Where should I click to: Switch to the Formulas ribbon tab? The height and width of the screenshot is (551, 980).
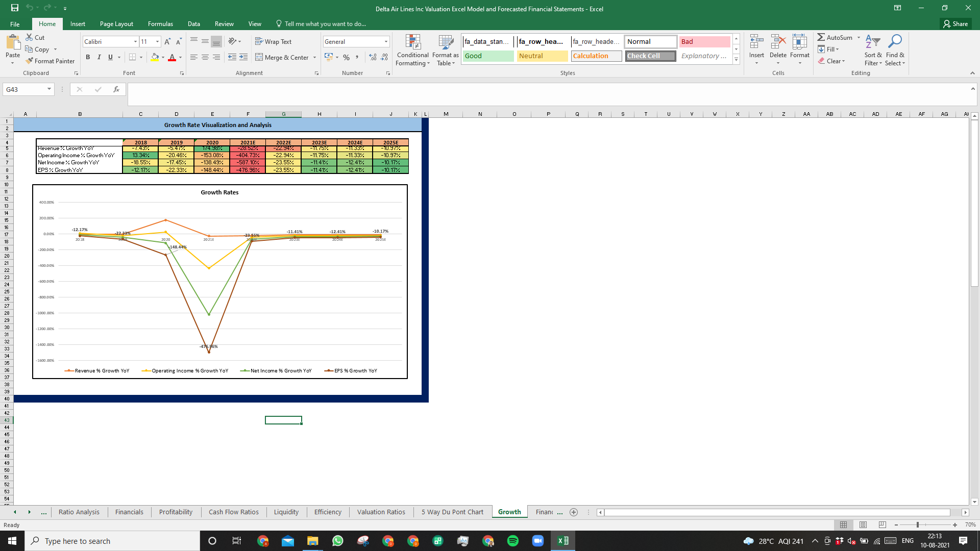coord(160,24)
